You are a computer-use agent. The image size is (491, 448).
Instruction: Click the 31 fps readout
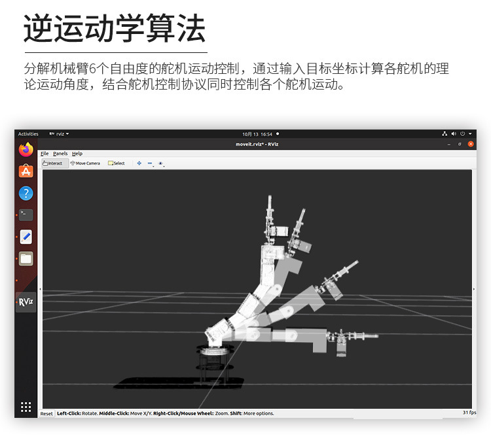469,413
